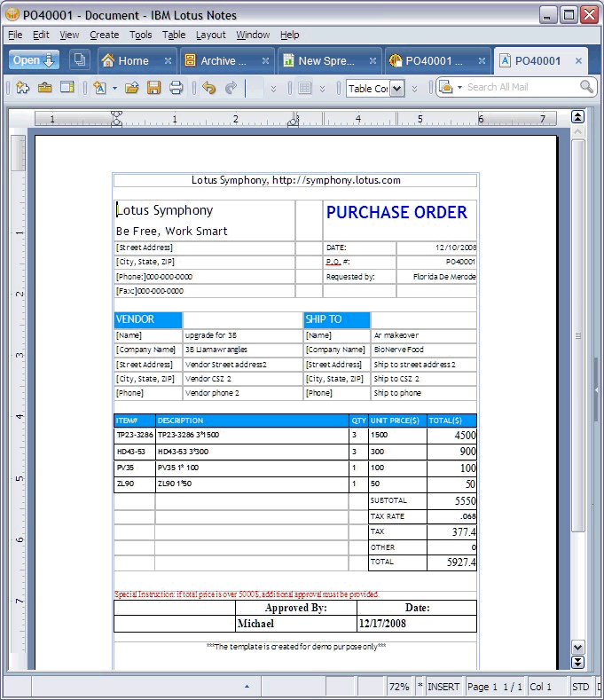
Task: Expand overflow chevron after table icon
Action: pos(322,89)
